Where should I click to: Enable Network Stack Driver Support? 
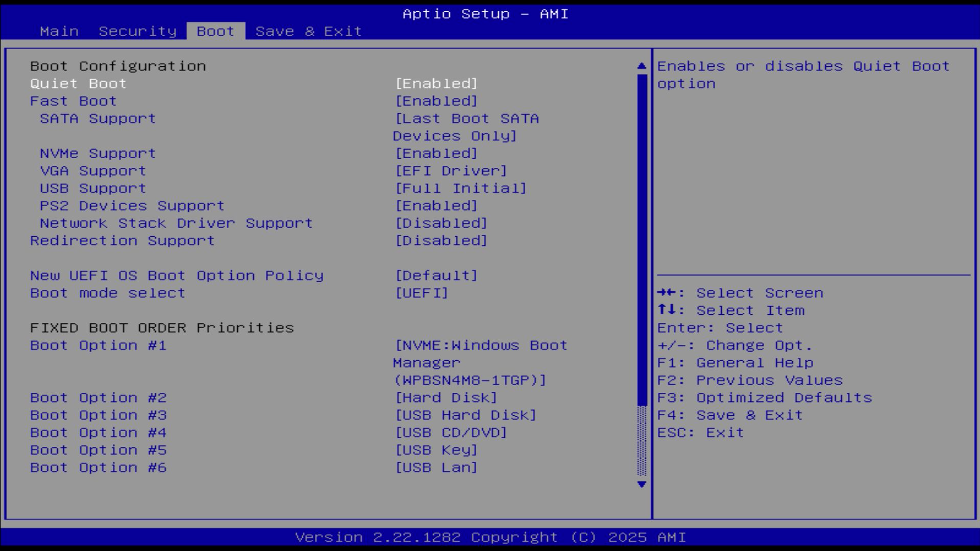coord(441,223)
